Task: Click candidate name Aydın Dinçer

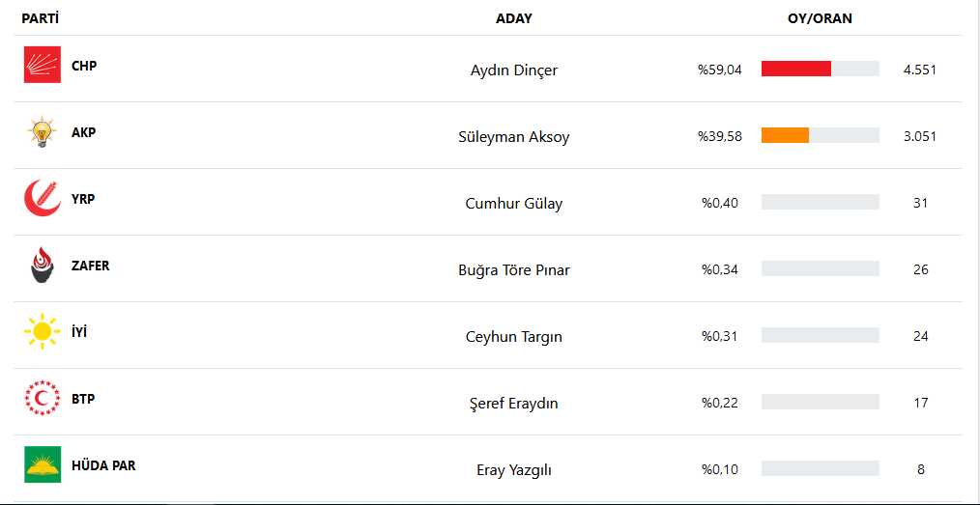Action: click(513, 70)
